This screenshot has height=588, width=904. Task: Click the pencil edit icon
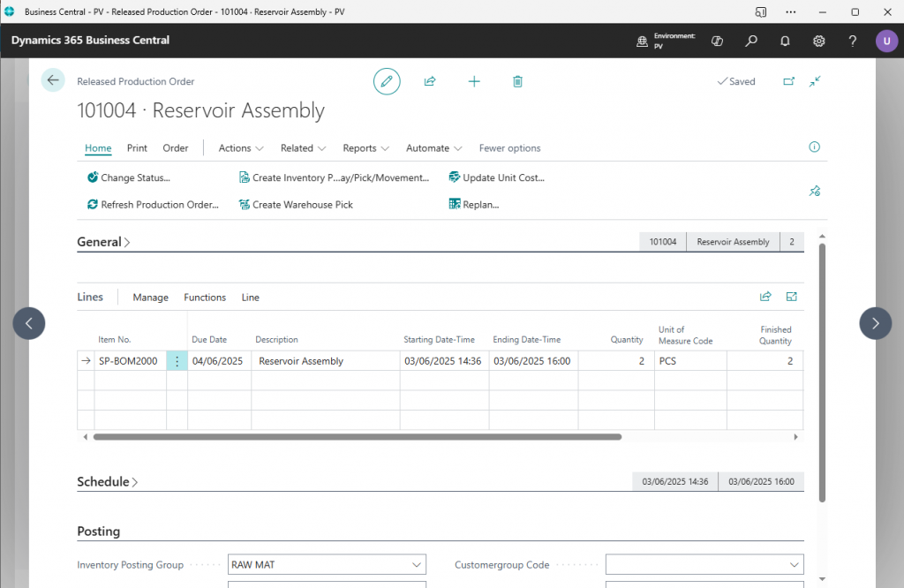(386, 81)
